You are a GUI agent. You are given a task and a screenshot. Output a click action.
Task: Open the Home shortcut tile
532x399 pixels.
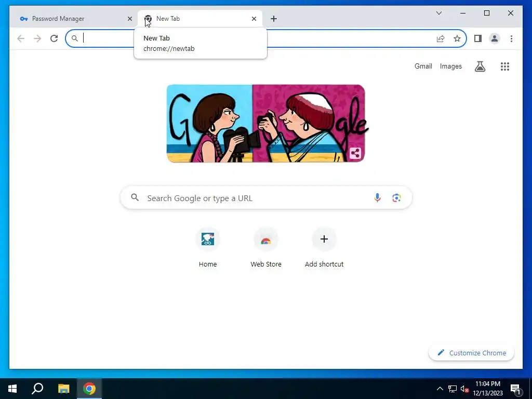coord(208,248)
